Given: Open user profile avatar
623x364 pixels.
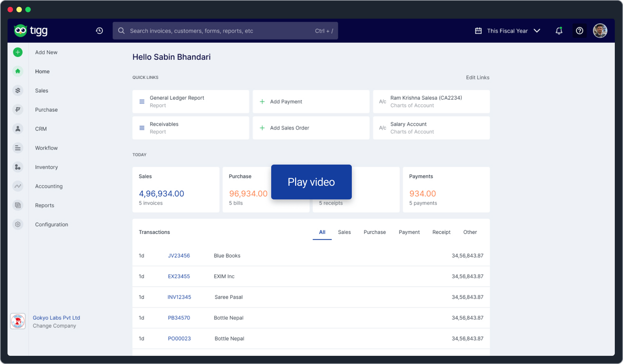Looking at the screenshot, I should (600, 31).
